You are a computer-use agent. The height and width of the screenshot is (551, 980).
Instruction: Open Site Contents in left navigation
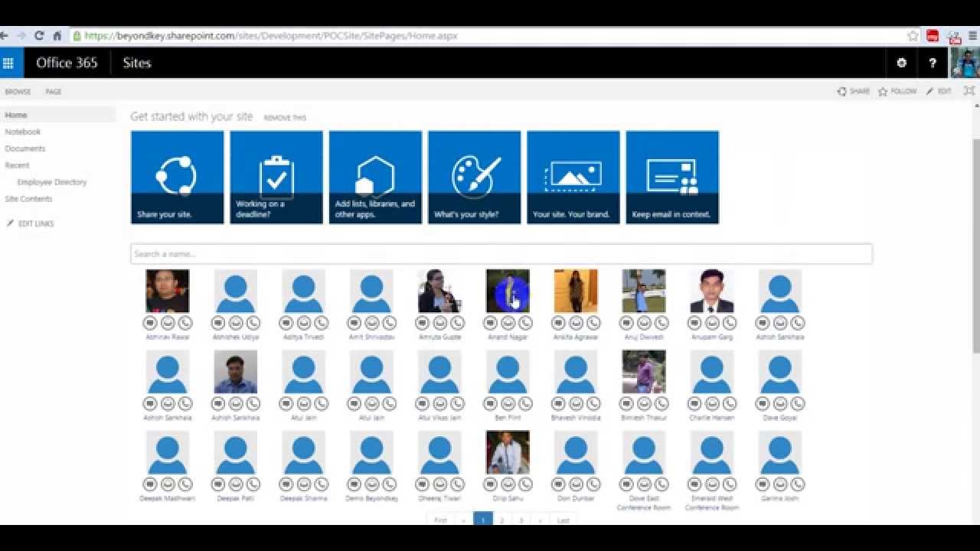point(28,199)
